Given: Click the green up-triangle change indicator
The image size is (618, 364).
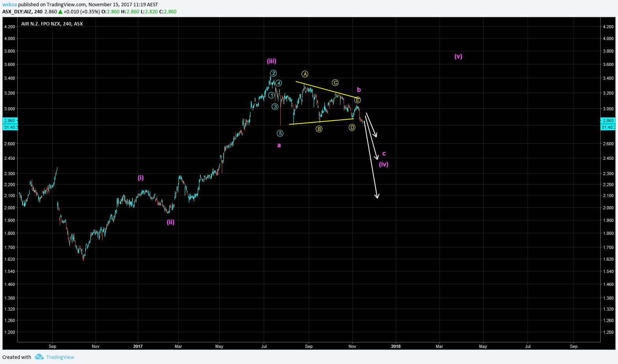Looking at the screenshot, I should (x=61, y=12).
